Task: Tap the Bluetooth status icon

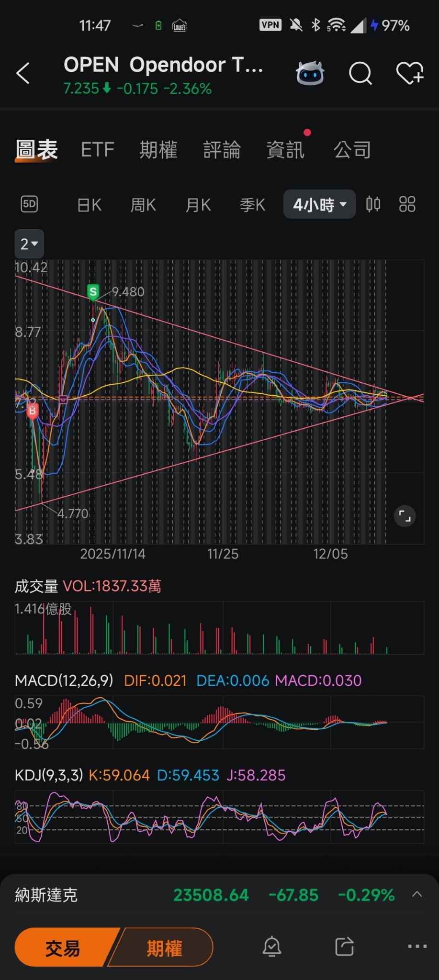Action: click(315, 25)
